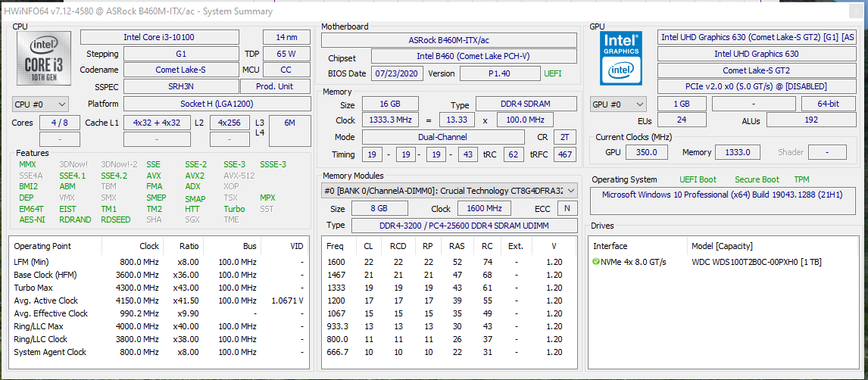Click the green UEFI label beside BIOS version
Screen dimensions: 868x380
pos(552,73)
